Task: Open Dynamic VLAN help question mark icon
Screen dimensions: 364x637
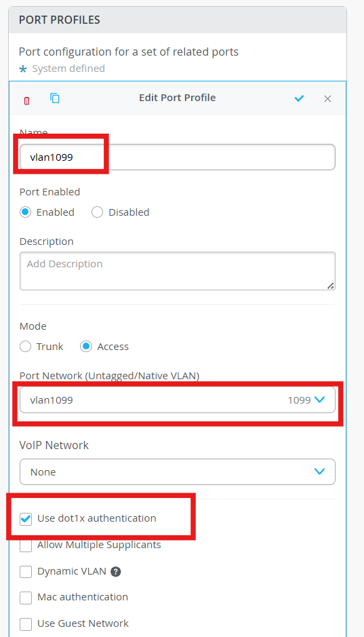Action: point(116,572)
